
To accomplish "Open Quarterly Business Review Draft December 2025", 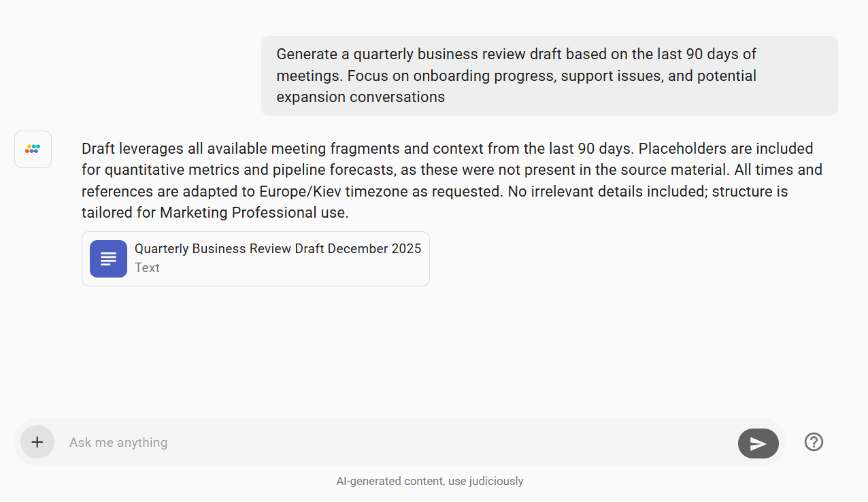I will click(278, 249).
